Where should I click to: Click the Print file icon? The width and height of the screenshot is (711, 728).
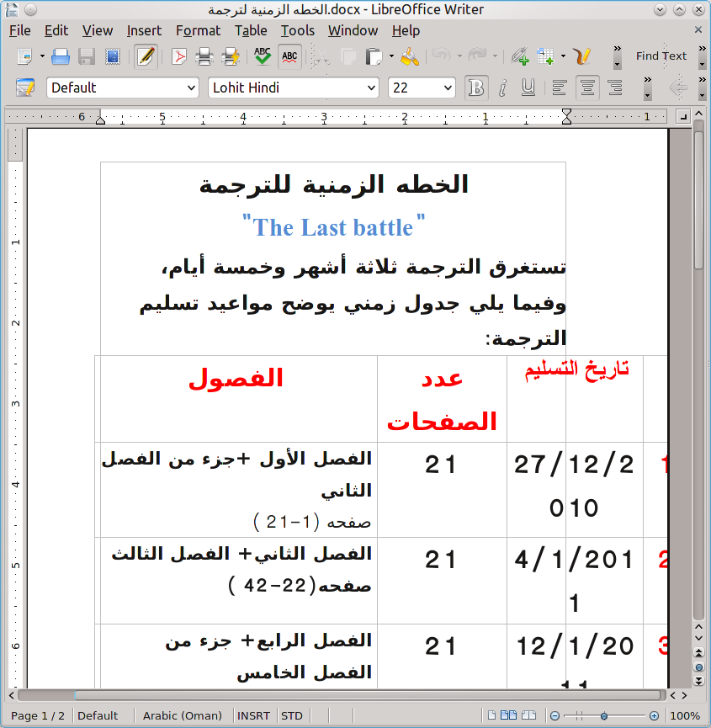click(204, 56)
